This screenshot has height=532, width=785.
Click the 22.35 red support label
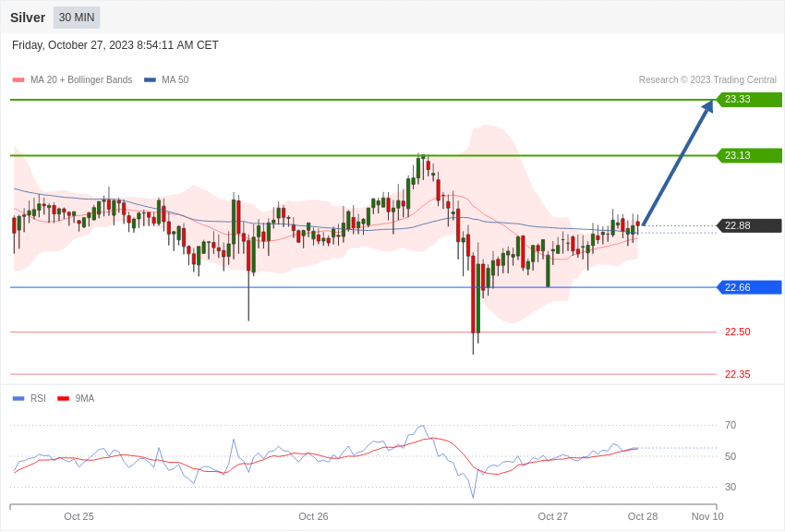[x=738, y=374]
